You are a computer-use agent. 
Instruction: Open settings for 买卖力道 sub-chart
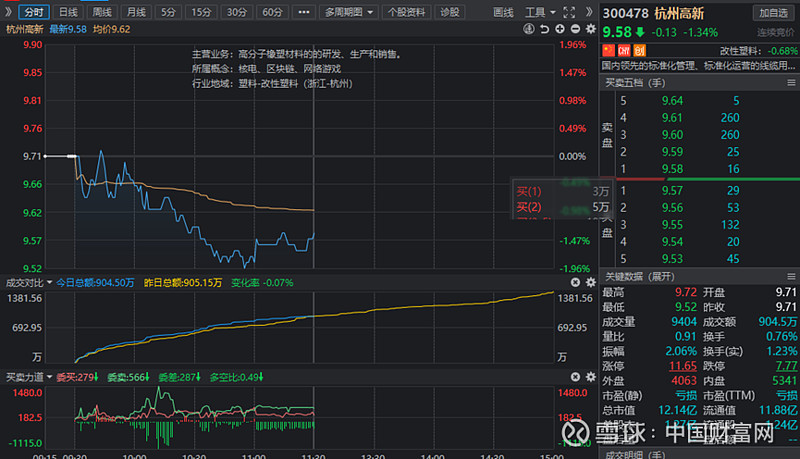tap(591, 377)
